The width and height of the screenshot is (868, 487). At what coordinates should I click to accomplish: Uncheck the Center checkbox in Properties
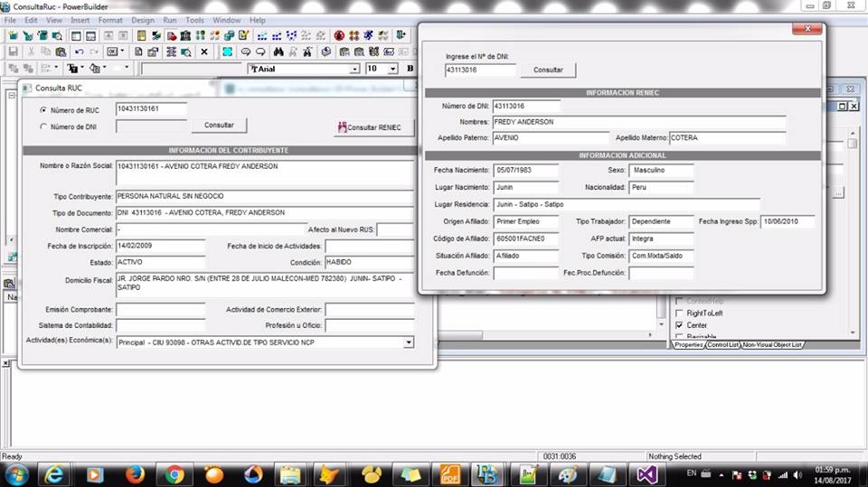click(x=680, y=325)
